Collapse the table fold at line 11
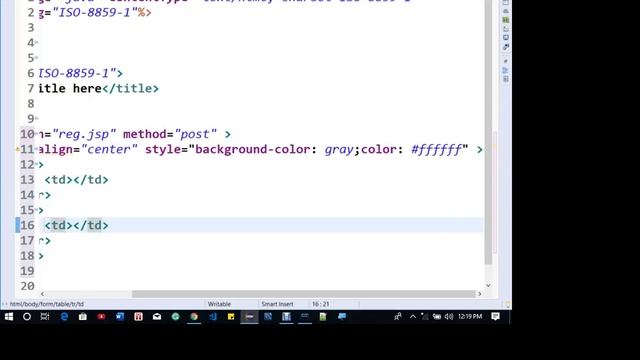The image size is (640, 360). (x=36, y=149)
